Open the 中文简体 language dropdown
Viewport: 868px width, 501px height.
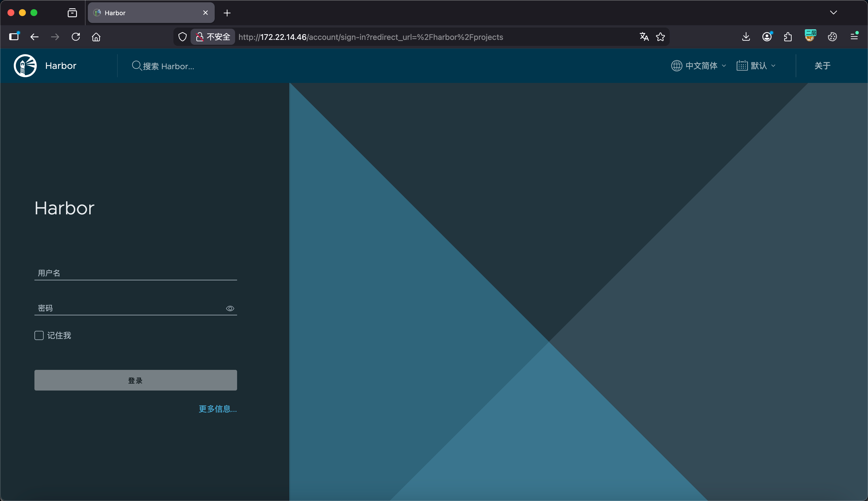(x=698, y=65)
